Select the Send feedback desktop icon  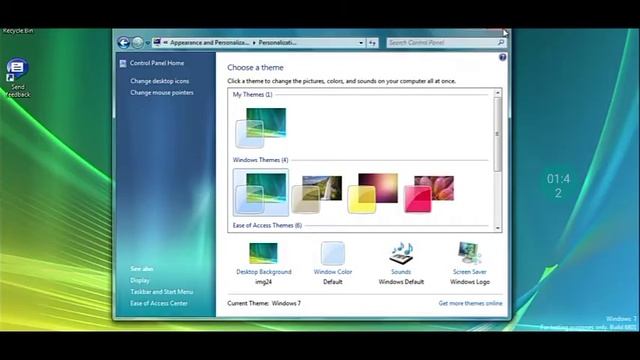pos(17,78)
